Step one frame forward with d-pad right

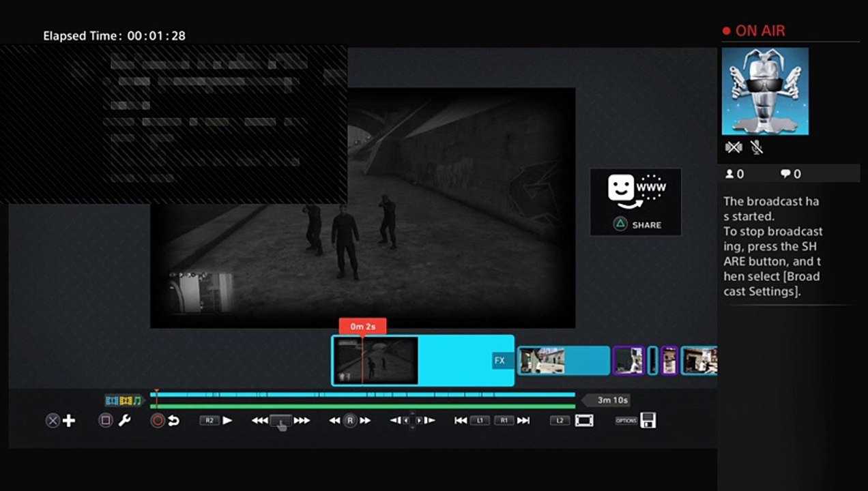coord(429,421)
